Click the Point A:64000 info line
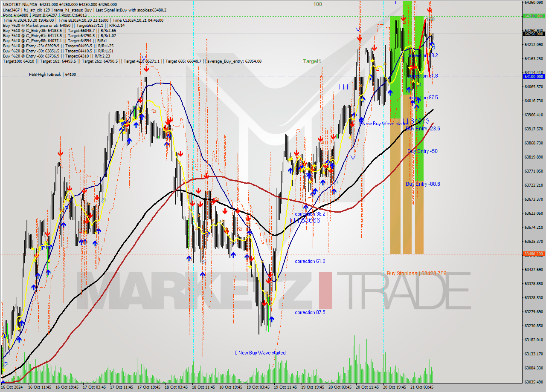The height and width of the screenshot is (392, 546). (x=45, y=15)
